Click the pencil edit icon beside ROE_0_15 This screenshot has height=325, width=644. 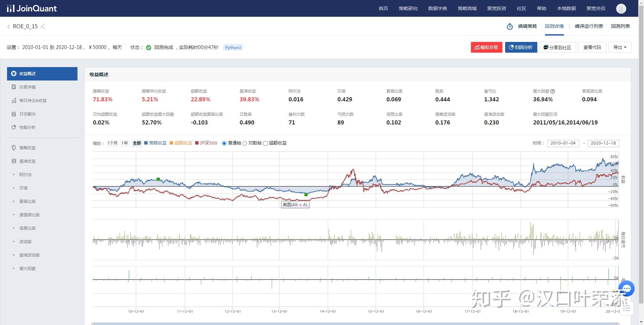pos(43,26)
